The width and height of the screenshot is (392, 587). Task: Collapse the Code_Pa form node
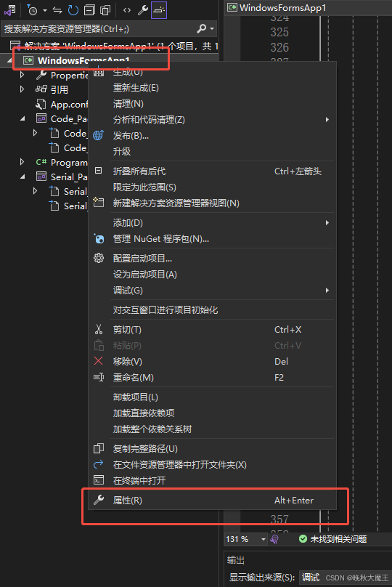23,118
